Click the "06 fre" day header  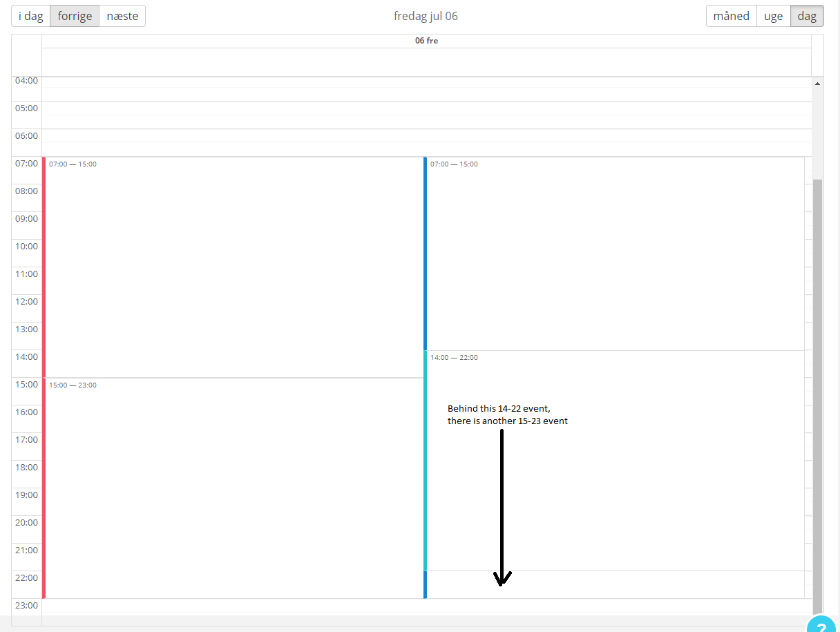pyautogui.click(x=426, y=40)
